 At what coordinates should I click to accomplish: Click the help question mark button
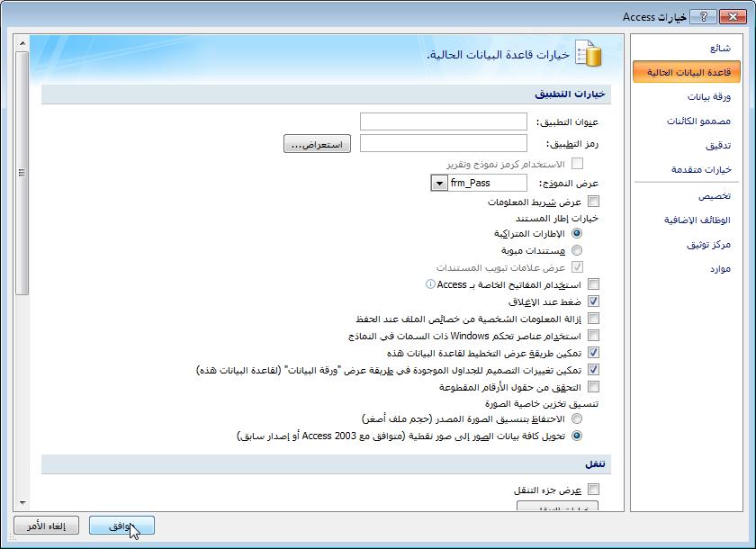[703, 17]
